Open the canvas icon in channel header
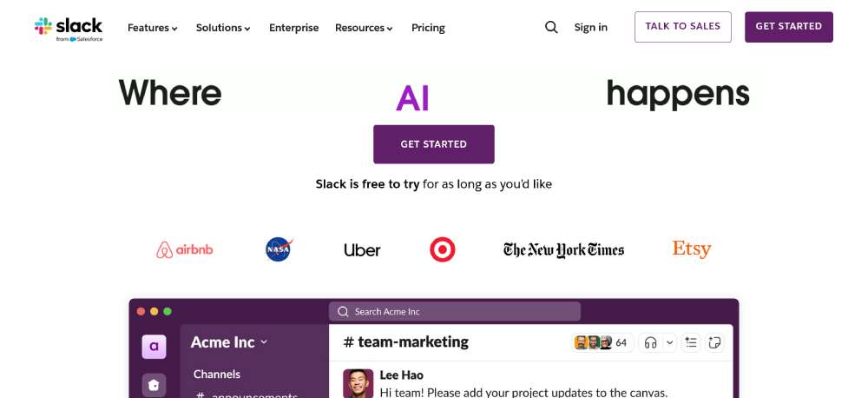 coord(715,342)
